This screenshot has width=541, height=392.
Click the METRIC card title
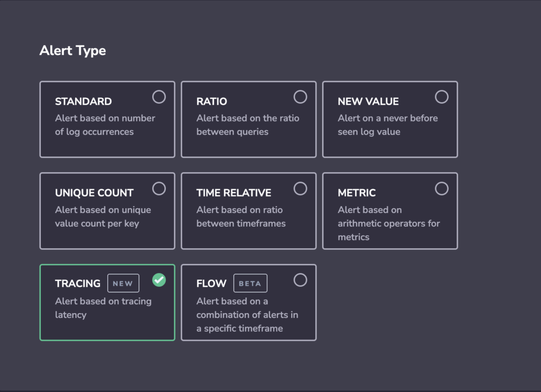tap(357, 193)
